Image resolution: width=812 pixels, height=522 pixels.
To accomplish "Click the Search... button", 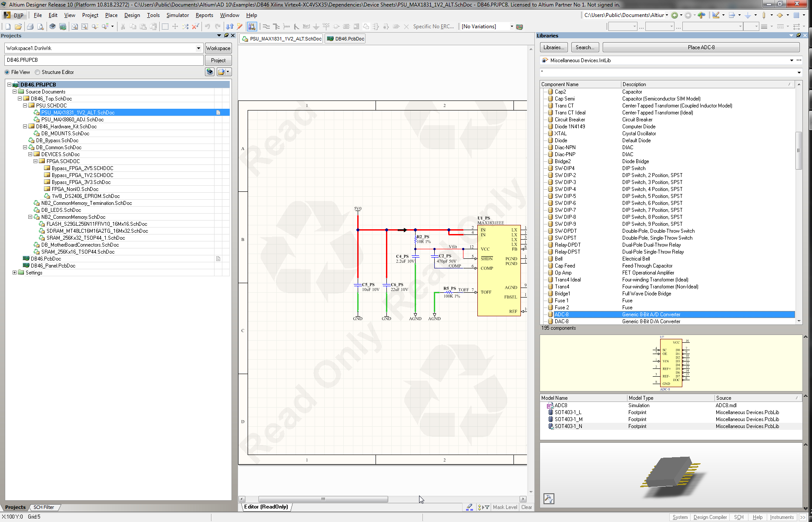I will pos(585,47).
